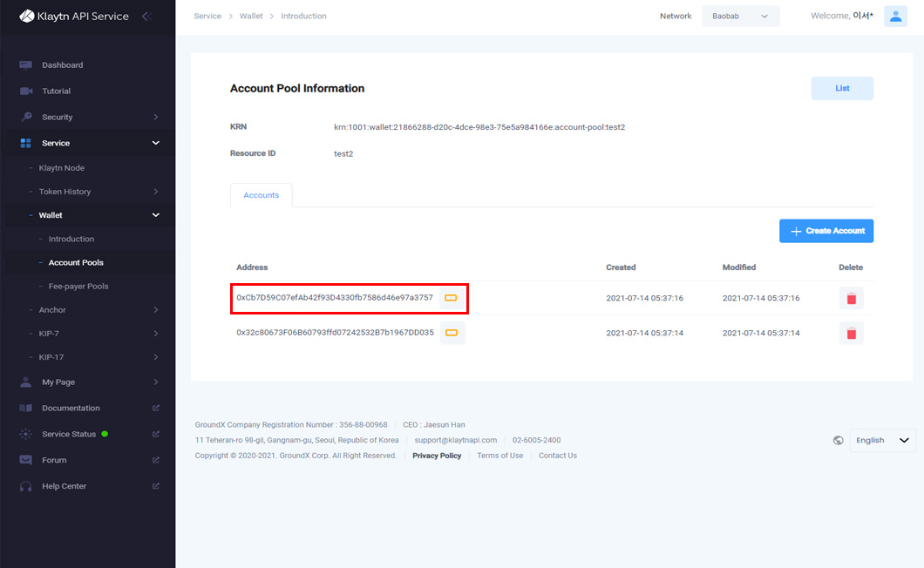Delete account created at 05:37:16
Viewport: 924px width, 568px height.
tap(851, 298)
